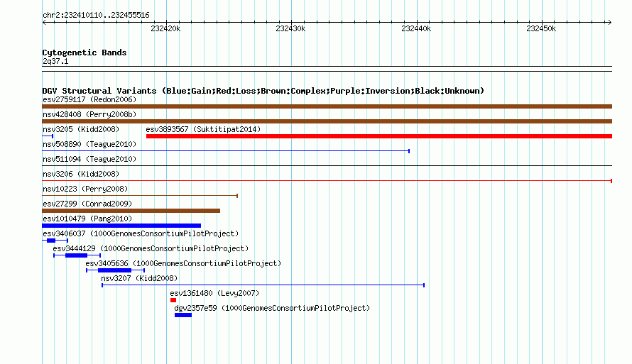Image resolution: width=632 pixels, height=364 pixels.
Task: Click the esv3444129 variant label
Action: pos(151,248)
